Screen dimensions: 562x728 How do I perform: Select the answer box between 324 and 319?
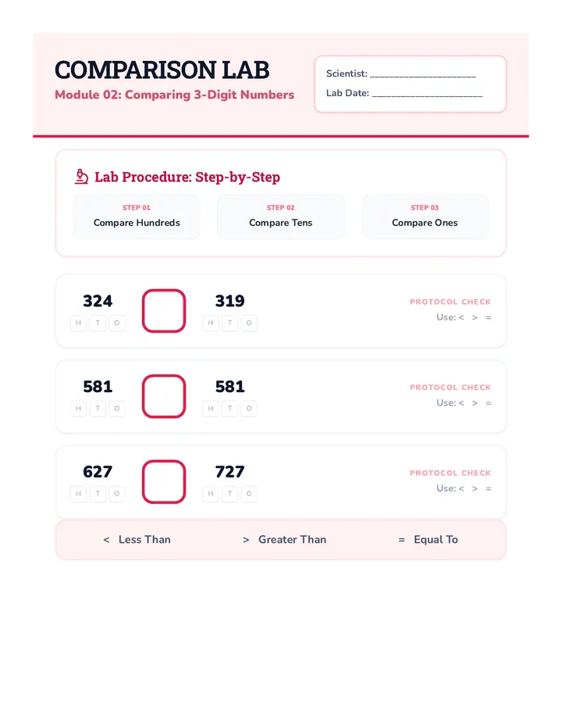pyautogui.click(x=164, y=311)
